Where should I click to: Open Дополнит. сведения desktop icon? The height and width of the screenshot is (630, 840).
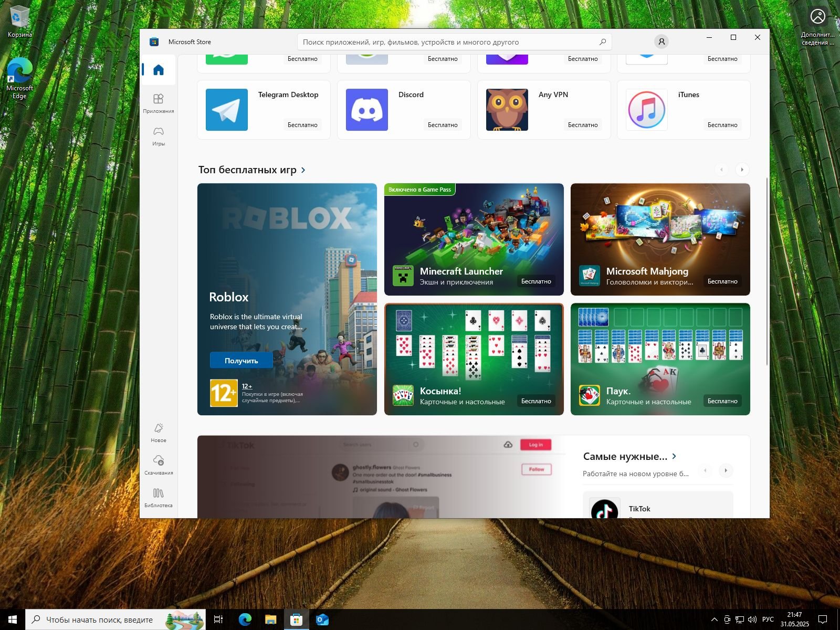pyautogui.click(x=817, y=26)
